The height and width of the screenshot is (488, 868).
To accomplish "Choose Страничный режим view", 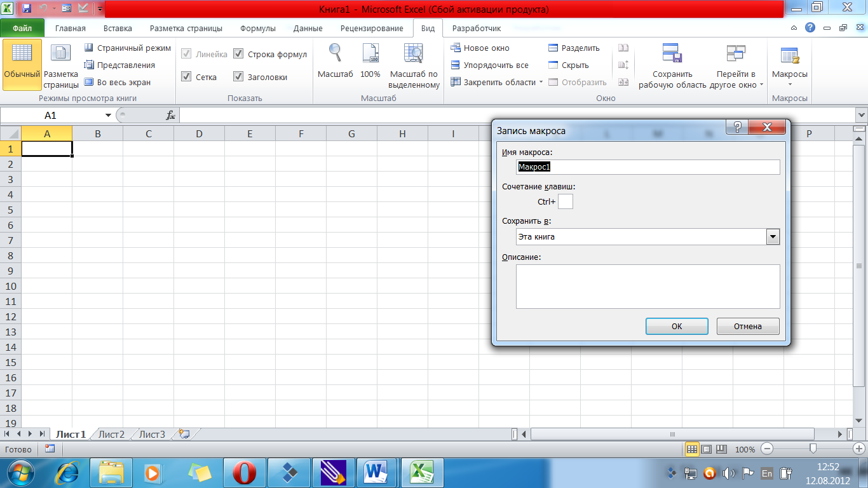I will click(x=127, y=48).
